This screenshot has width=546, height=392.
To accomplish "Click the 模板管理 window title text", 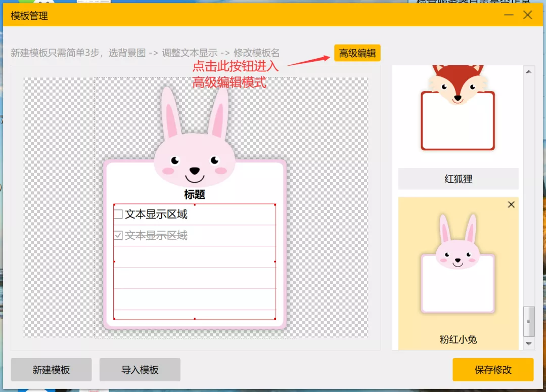I will [29, 16].
